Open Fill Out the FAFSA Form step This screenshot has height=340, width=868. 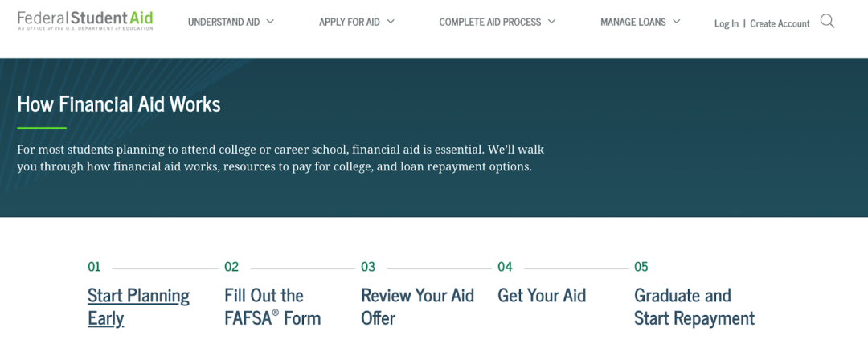(x=272, y=306)
